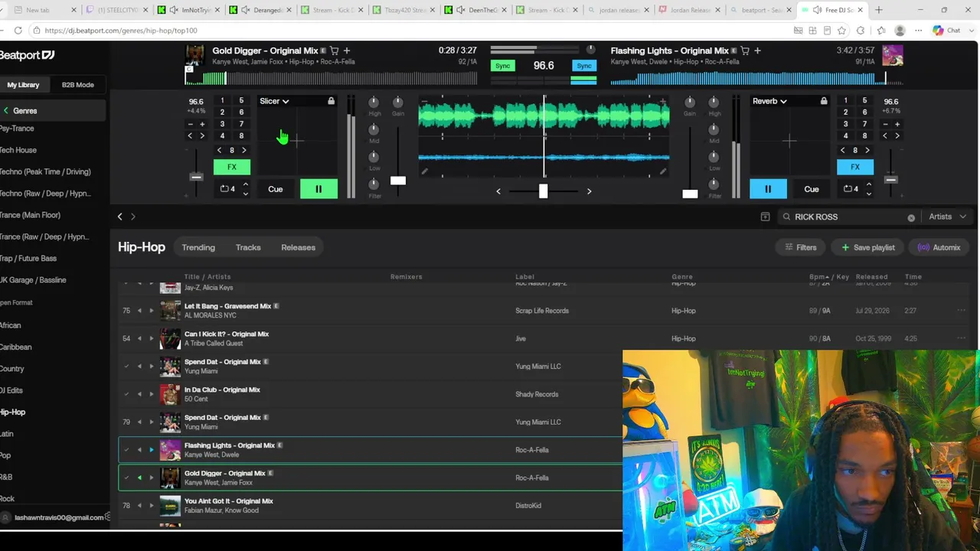Click right deck Low EQ knob

point(714,157)
